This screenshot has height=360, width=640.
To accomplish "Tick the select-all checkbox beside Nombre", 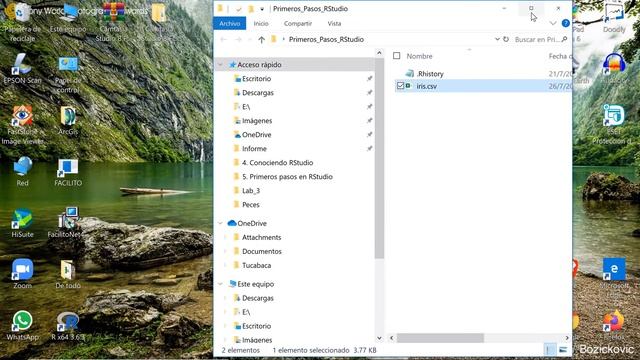I will [x=396, y=56].
